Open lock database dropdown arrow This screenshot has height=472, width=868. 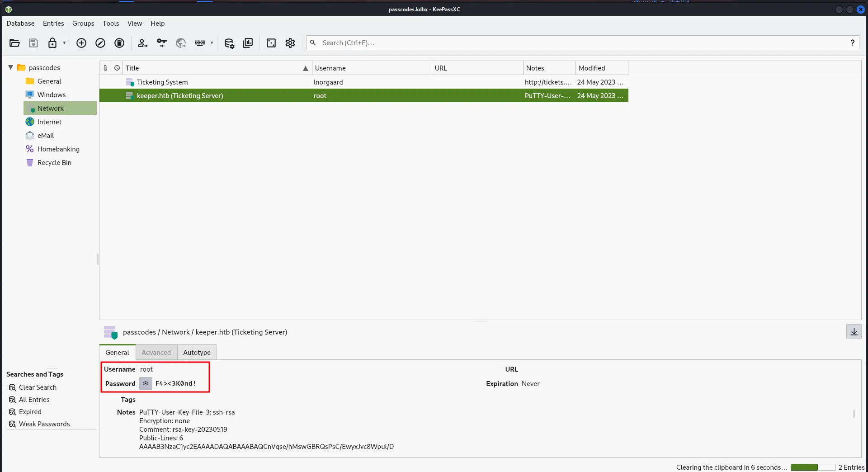pos(64,43)
